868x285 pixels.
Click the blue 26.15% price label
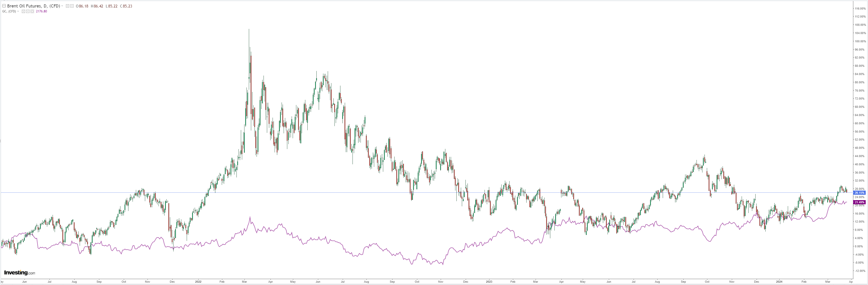click(x=859, y=193)
